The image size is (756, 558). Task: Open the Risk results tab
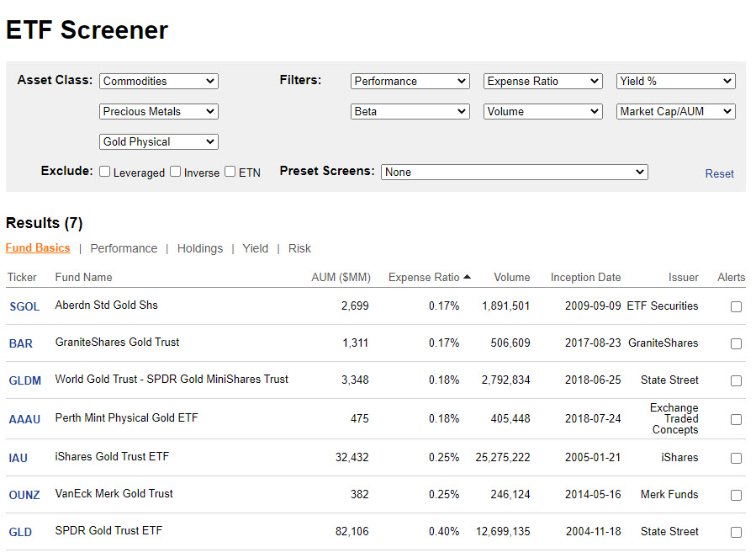click(x=299, y=248)
